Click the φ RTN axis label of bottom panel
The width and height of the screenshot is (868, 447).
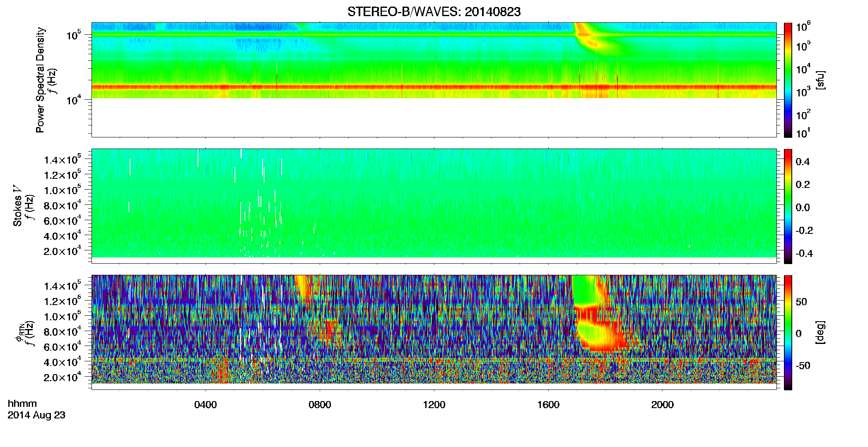coord(19,332)
